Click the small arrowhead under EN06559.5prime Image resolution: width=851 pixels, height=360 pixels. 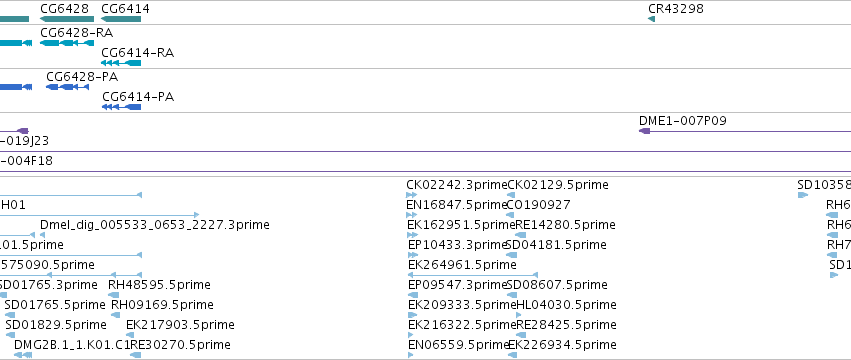tap(410, 355)
